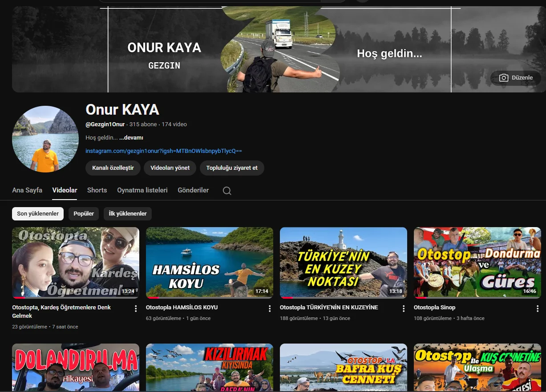Open KIZILIRMAK KIYISINDA video thumbnail
Screen dimensions: 546x392
click(x=210, y=367)
